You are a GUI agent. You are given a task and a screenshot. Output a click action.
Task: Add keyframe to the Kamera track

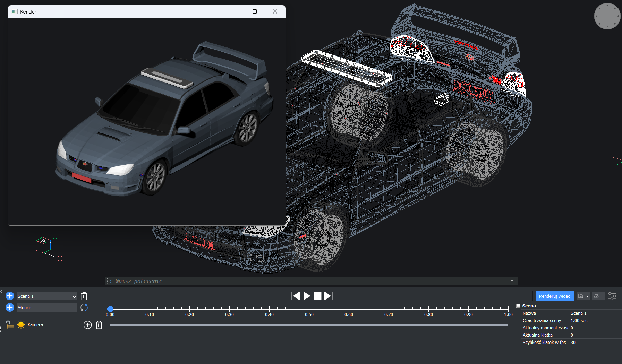(x=87, y=325)
